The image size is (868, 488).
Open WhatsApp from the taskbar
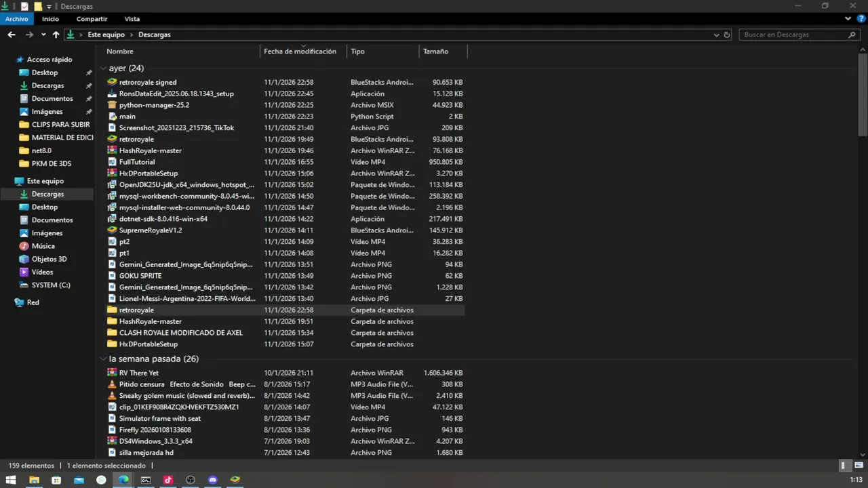tap(101, 480)
